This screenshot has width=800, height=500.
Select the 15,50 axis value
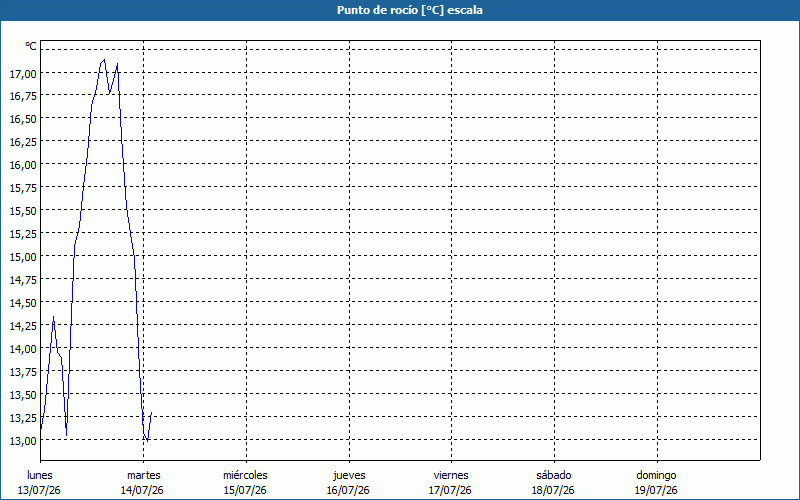23,210
